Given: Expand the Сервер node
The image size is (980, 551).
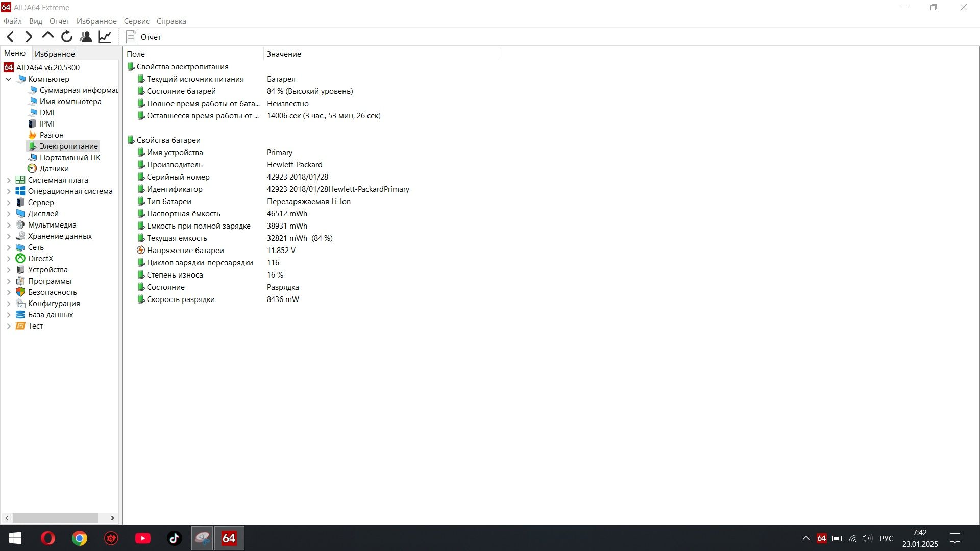Looking at the screenshot, I should pos(9,203).
